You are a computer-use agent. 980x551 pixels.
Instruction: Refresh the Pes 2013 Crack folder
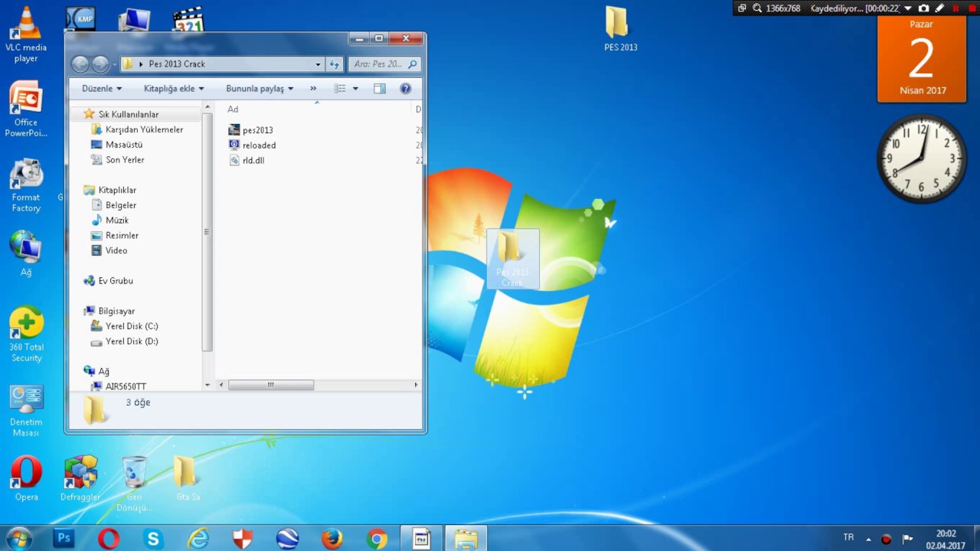tap(334, 64)
